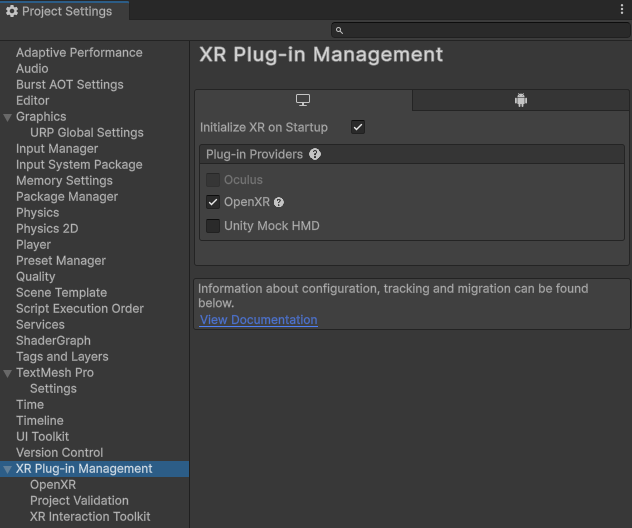The image size is (632, 528).
Task: Toggle the Oculus provider checkbox
Action: click(x=213, y=180)
